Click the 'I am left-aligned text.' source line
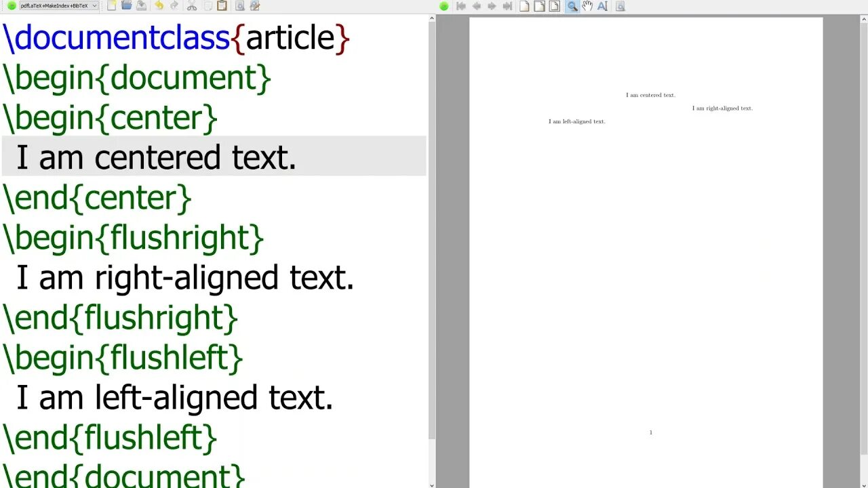This screenshot has height=488, width=868. 174,398
